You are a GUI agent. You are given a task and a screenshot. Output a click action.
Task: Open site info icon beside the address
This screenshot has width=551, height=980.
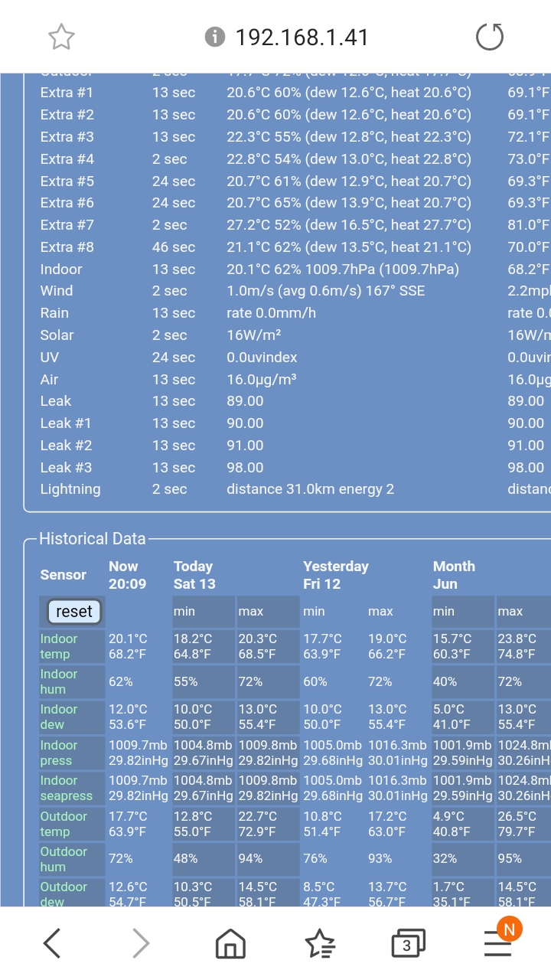coord(216,37)
